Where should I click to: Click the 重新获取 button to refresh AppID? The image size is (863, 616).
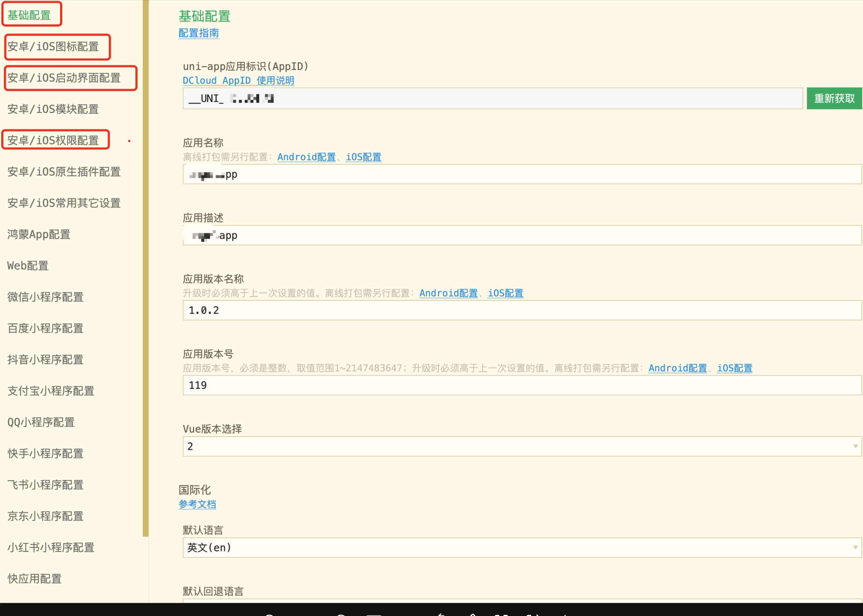[x=834, y=98]
